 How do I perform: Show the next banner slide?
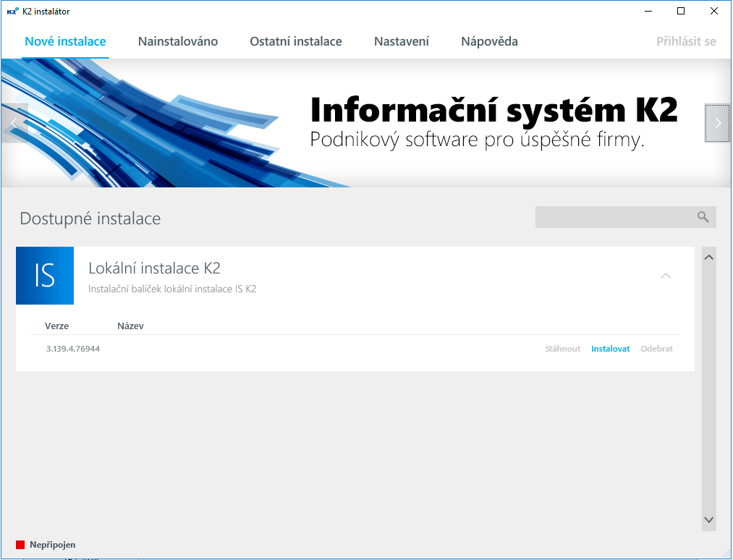coord(717,123)
